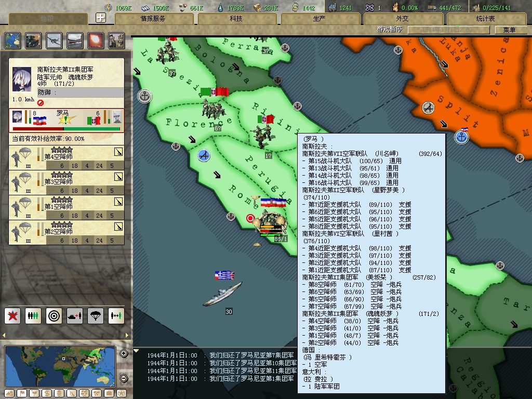Image resolution: width=532 pixels, height=399 pixels.
Task: Switch to dollar sign economic map mode
Action: tap(47, 393)
